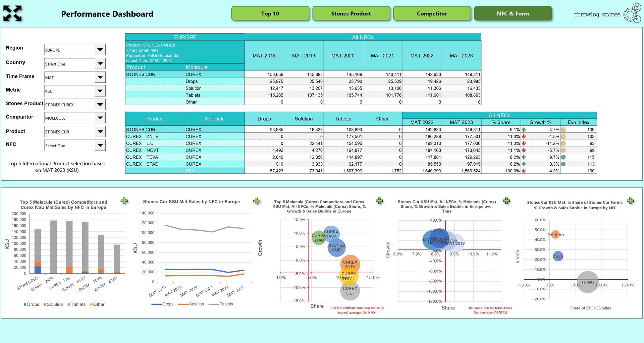This screenshot has width=644, height=343.
Task: Click the green up arrow in the STONES CUR growth row
Action: 524,129
